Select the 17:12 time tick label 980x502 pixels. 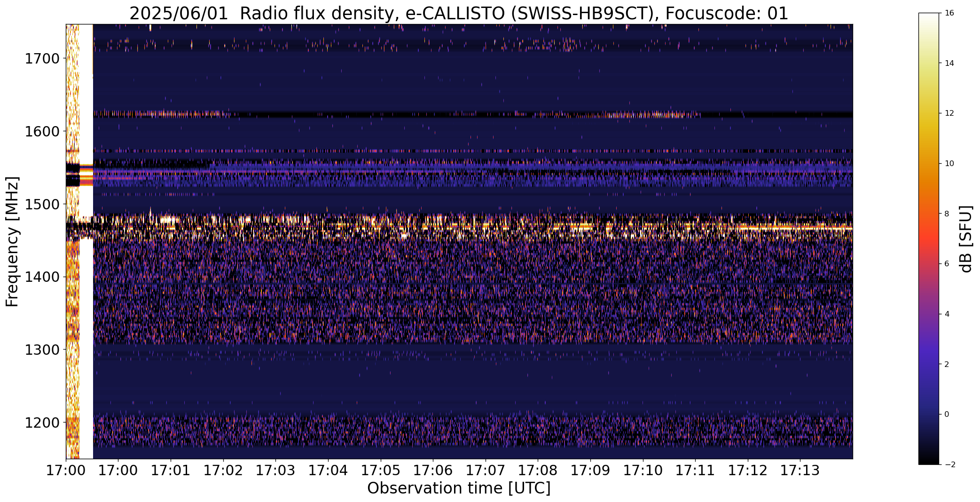(x=748, y=470)
